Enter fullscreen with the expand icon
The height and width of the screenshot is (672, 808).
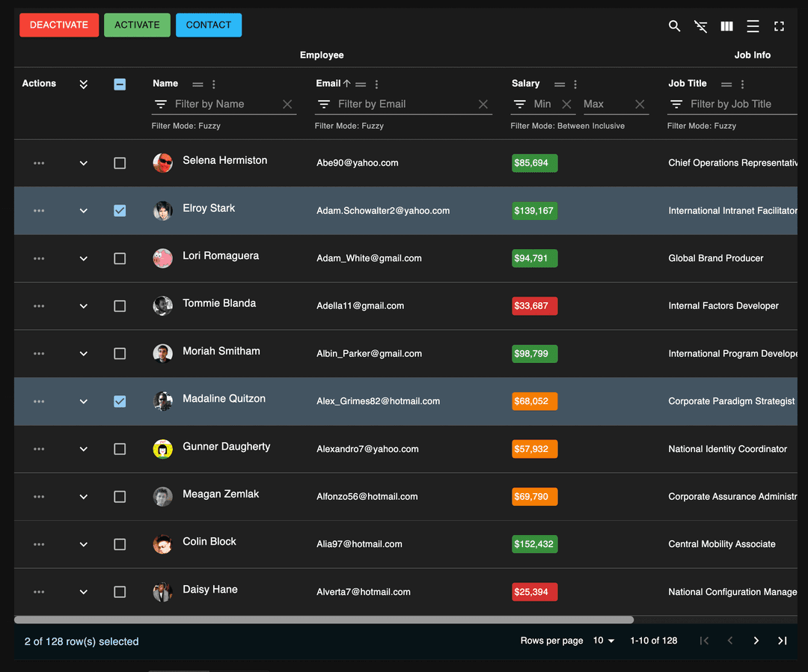[779, 25]
